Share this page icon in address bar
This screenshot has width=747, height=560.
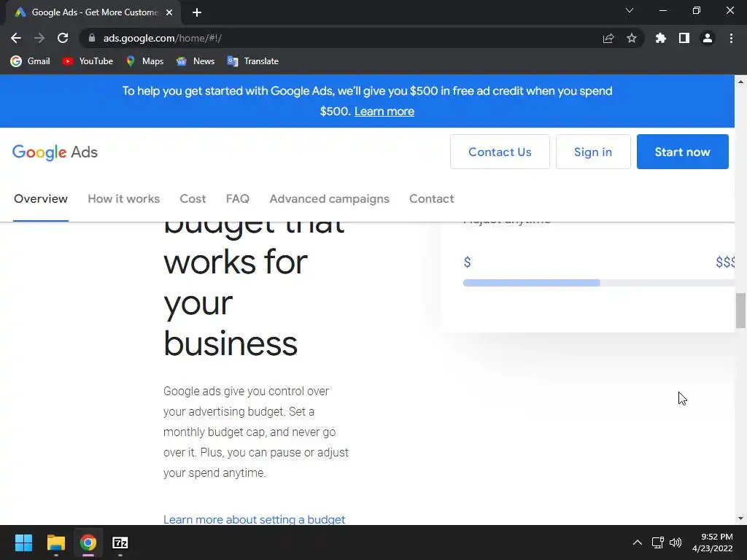(608, 38)
